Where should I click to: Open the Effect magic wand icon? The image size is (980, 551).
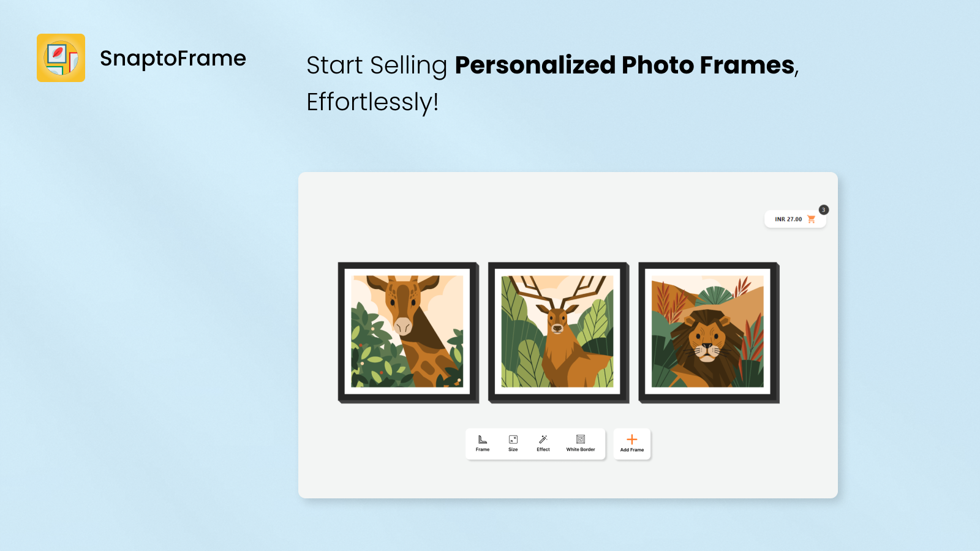click(543, 440)
